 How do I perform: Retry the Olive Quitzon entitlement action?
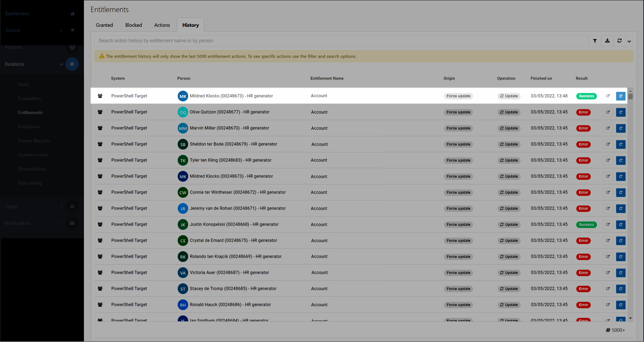click(621, 112)
